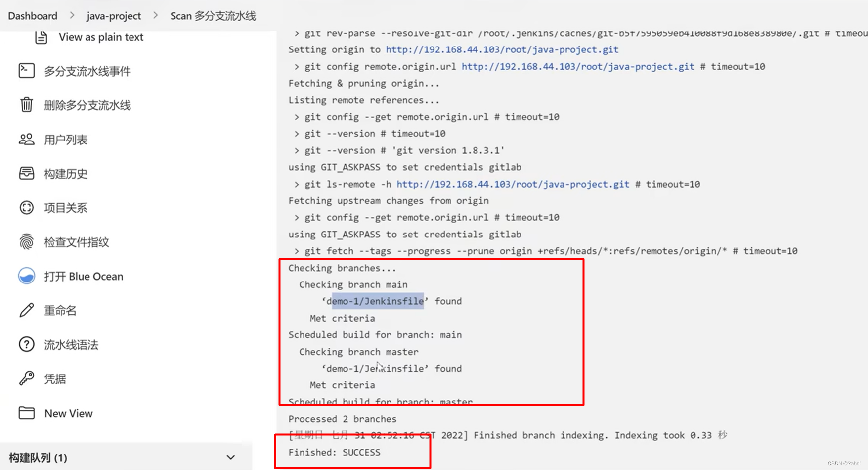The height and width of the screenshot is (470, 868).
Task: Open repo URL in git ls-remote line
Action: tap(513, 184)
